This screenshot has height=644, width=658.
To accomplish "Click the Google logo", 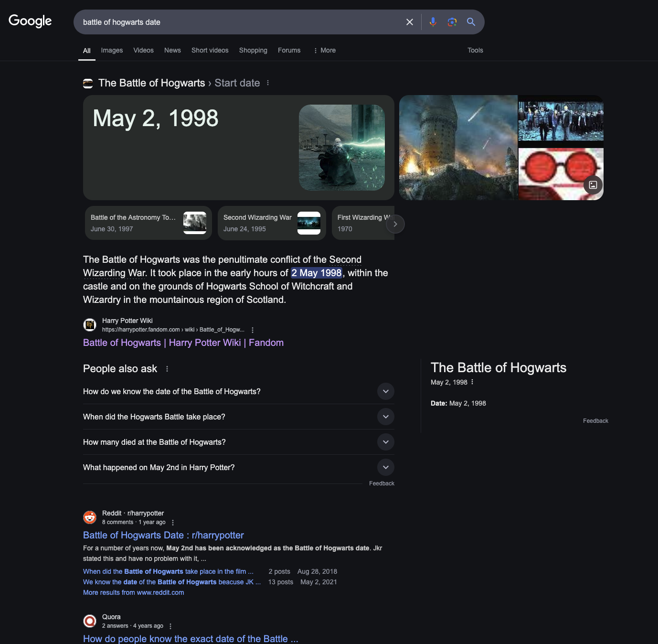I will tap(30, 21).
